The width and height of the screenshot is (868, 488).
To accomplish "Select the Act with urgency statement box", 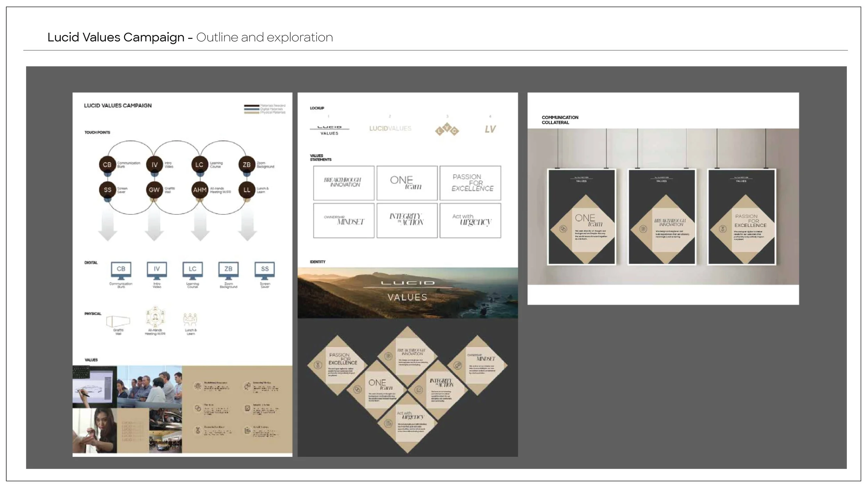I will pos(470,220).
